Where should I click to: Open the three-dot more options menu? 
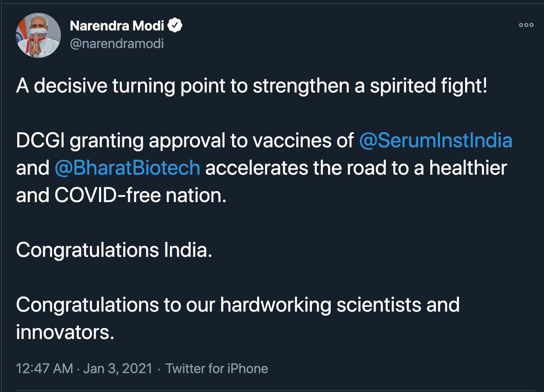tap(526, 25)
